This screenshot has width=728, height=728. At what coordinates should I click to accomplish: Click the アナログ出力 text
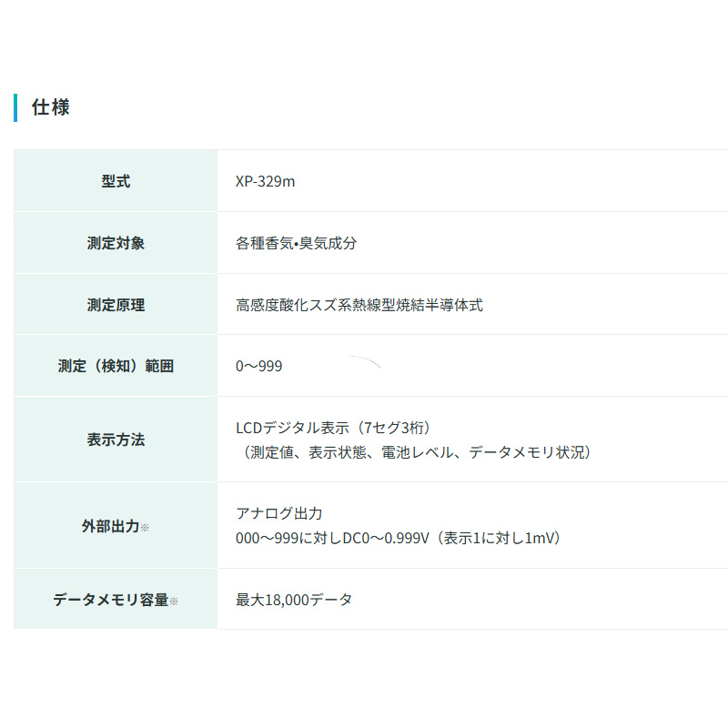(x=279, y=513)
